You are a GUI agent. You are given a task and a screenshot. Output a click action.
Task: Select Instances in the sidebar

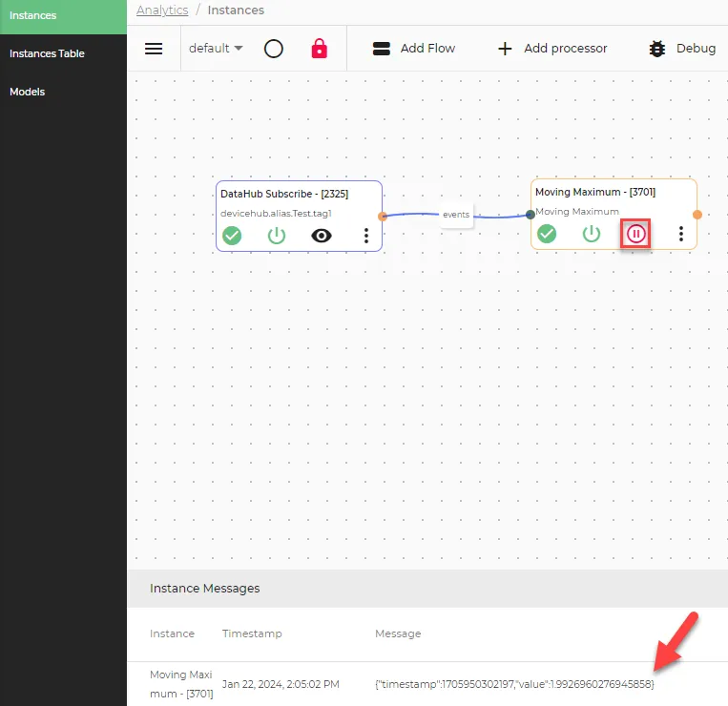coord(63,15)
